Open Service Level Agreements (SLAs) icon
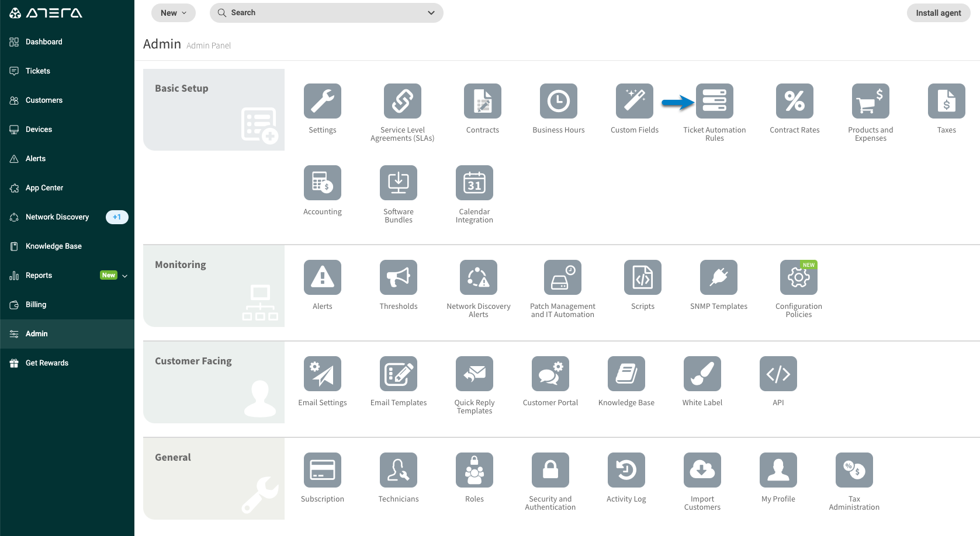 tap(403, 101)
